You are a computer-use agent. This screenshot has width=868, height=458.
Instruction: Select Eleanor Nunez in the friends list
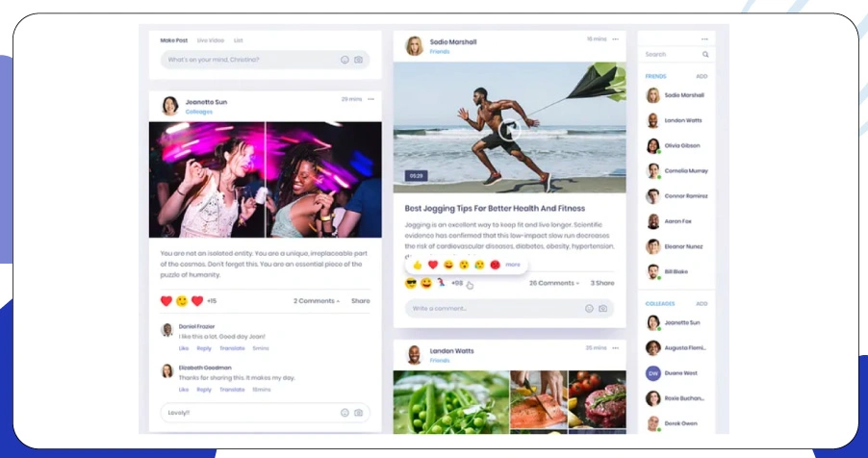click(677, 246)
